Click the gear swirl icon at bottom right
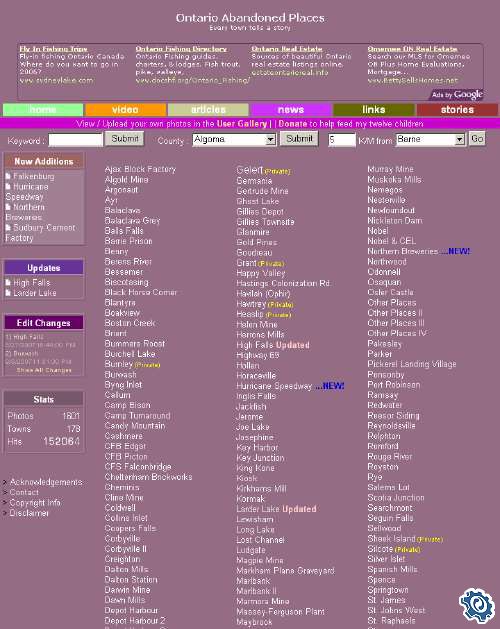 pos(477,604)
